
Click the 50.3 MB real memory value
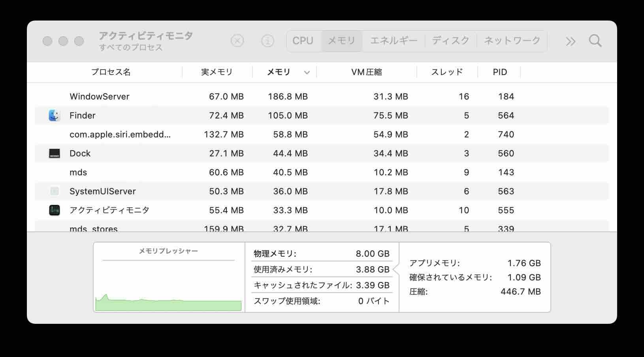(x=226, y=191)
